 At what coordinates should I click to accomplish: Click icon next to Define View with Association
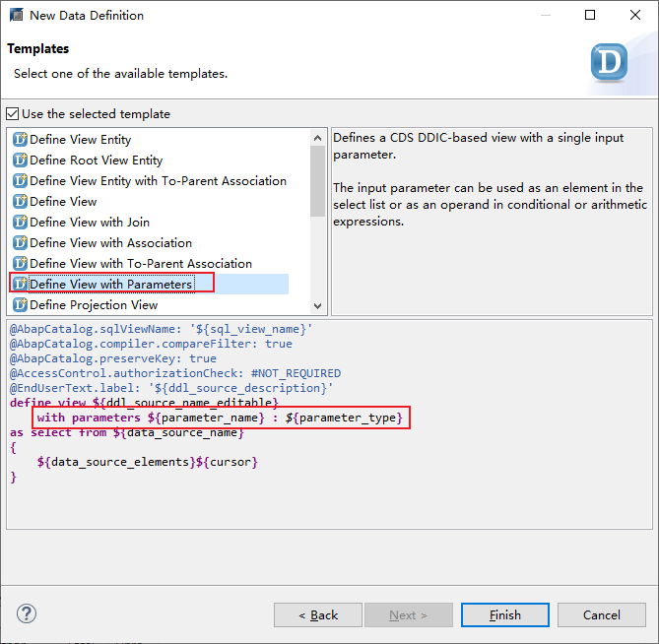[x=20, y=243]
